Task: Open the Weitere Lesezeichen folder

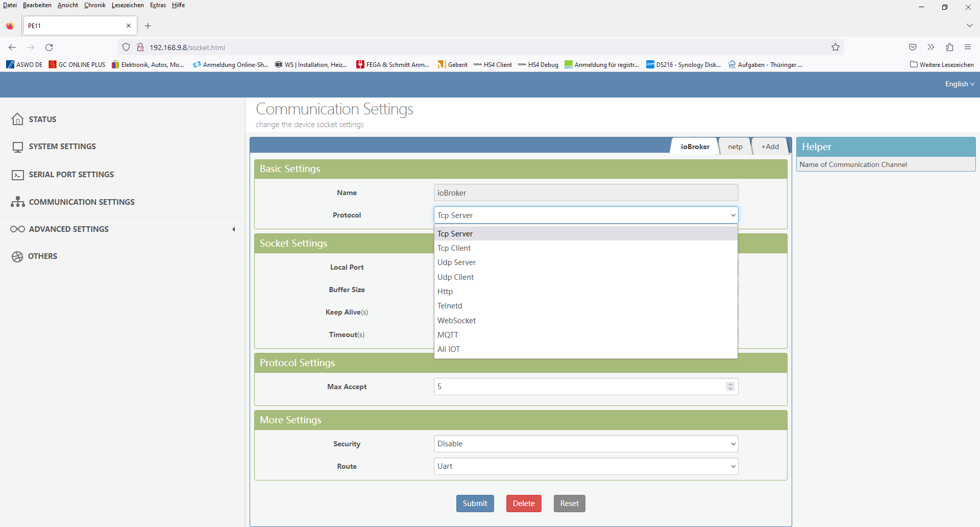Action: point(942,65)
